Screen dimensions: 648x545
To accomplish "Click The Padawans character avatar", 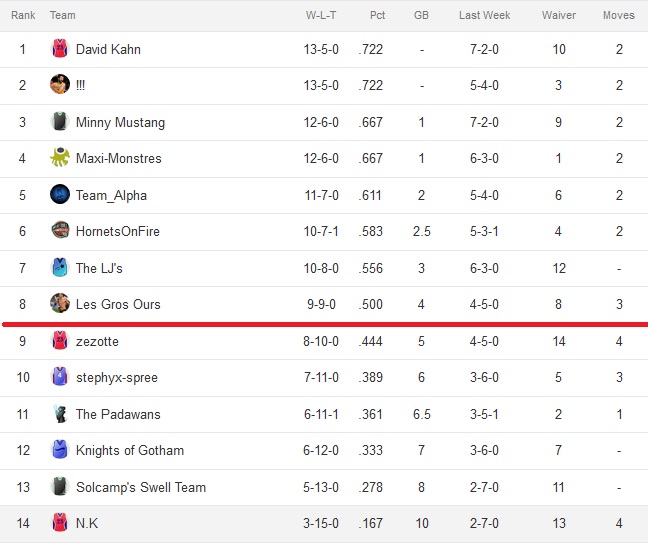I will click(x=60, y=414).
